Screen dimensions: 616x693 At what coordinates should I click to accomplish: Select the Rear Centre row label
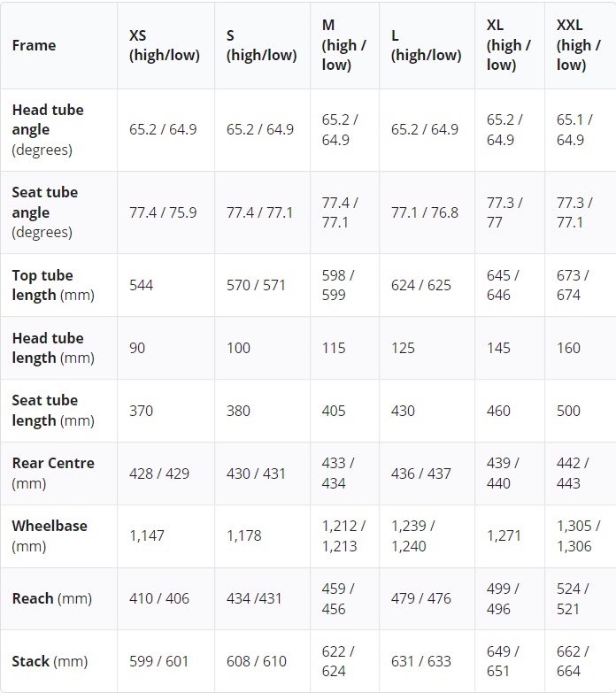point(53,473)
